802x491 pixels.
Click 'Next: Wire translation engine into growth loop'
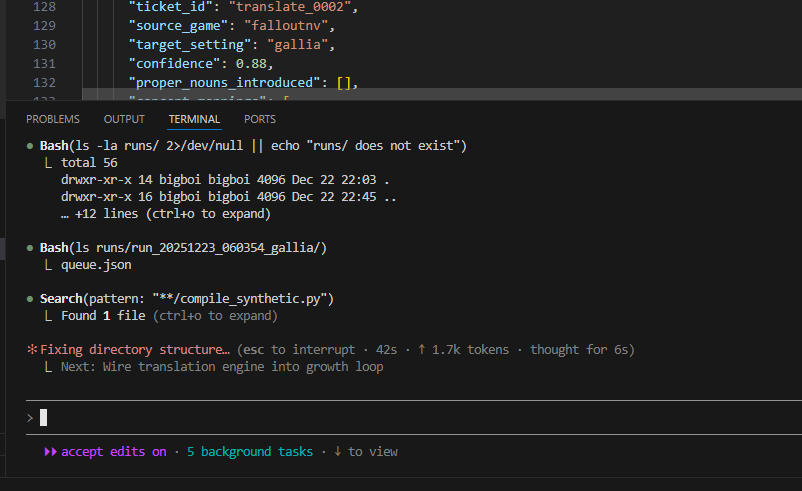tap(222, 367)
